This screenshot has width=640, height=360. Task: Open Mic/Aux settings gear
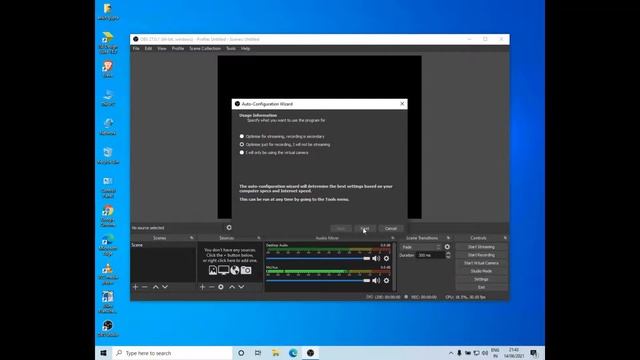386,280
